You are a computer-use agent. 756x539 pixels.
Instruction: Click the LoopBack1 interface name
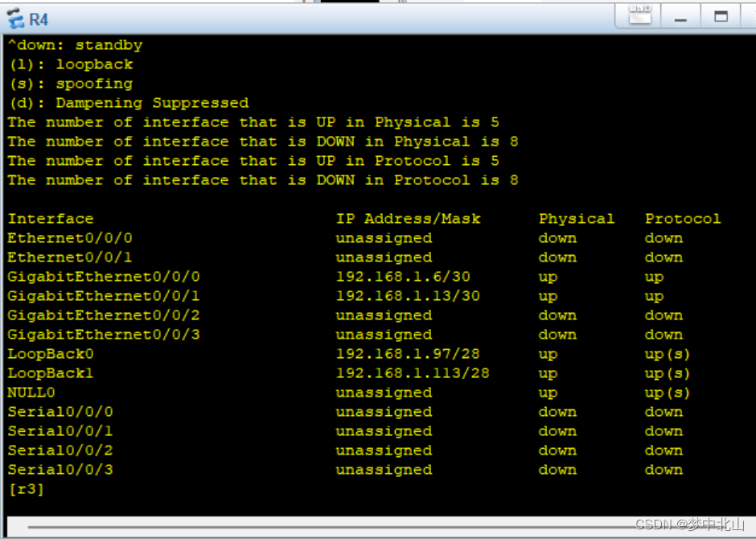click(x=51, y=373)
